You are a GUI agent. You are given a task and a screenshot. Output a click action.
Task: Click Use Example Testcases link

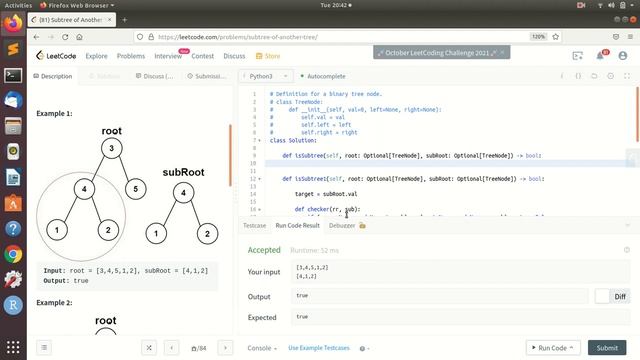[319, 348]
